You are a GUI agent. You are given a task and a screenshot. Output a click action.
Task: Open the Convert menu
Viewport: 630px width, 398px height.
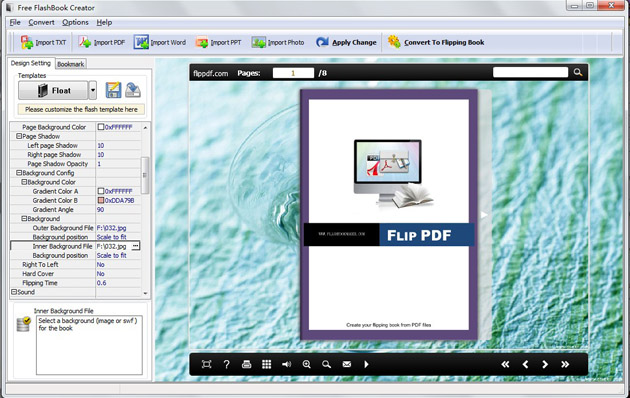[41, 22]
